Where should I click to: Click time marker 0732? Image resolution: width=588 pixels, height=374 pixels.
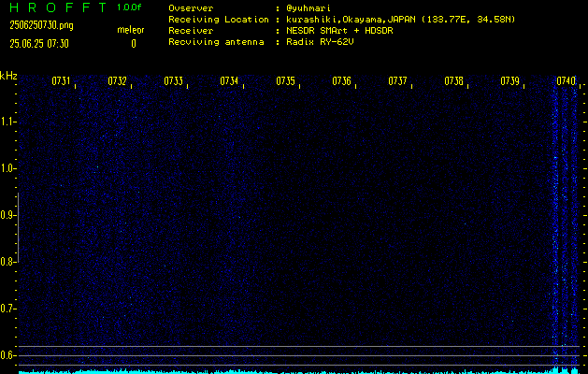[118, 81]
